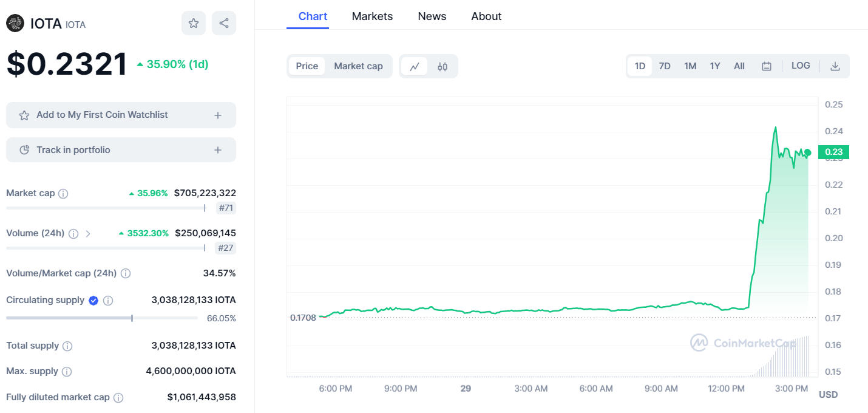This screenshot has height=413, width=868.
Task: Click the current price dot on chart
Action: point(807,152)
